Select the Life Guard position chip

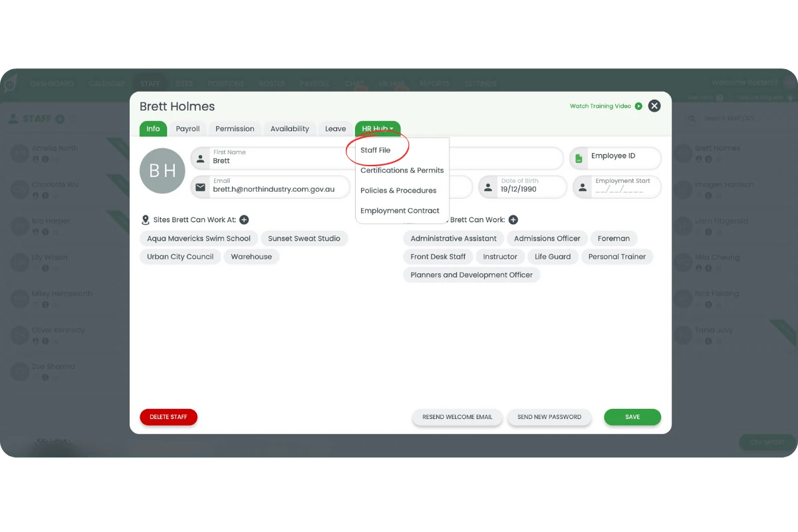[x=553, y=257]
